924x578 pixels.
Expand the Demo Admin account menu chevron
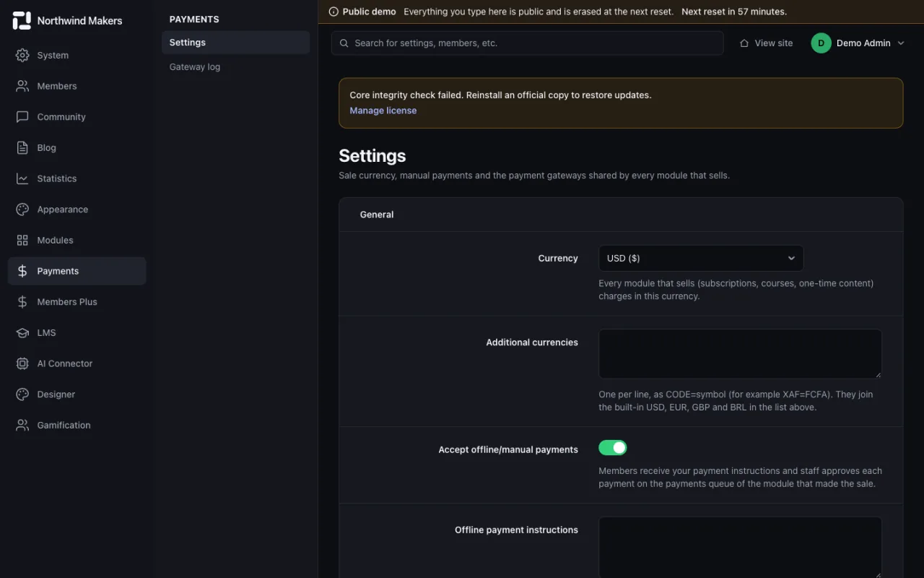[901, 43]
